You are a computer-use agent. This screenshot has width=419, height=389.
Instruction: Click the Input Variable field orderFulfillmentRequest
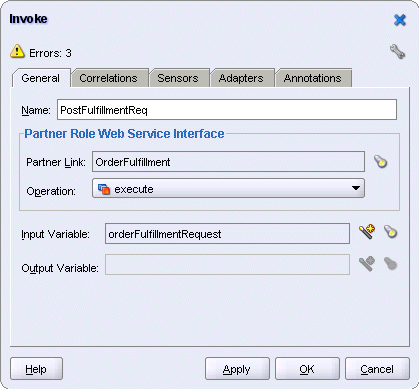(x=227, y=234)
